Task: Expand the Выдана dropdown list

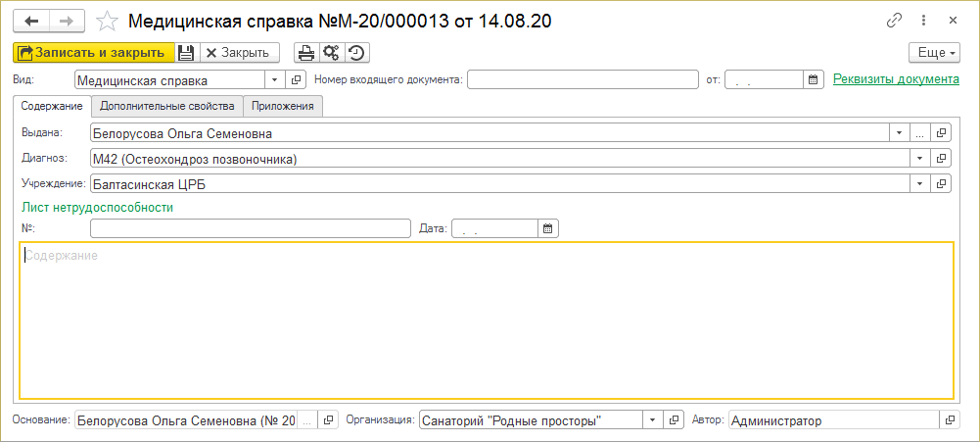Action: (899, 132)
